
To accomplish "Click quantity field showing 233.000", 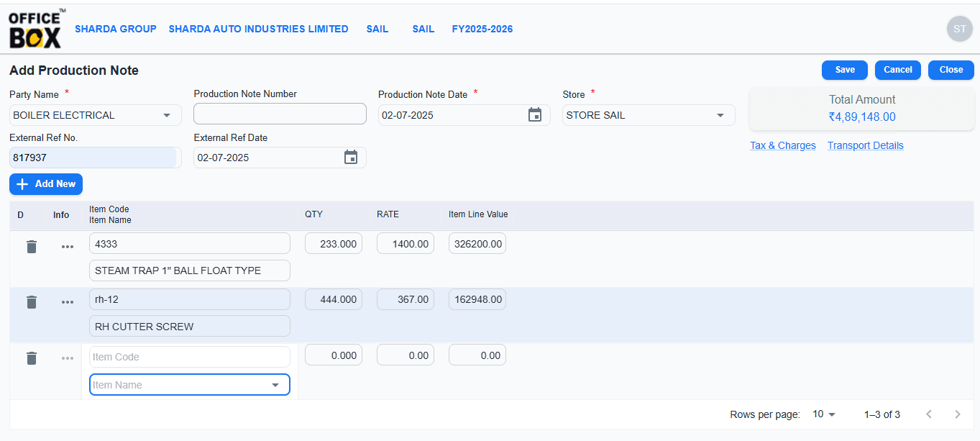I will pos(334,243).
